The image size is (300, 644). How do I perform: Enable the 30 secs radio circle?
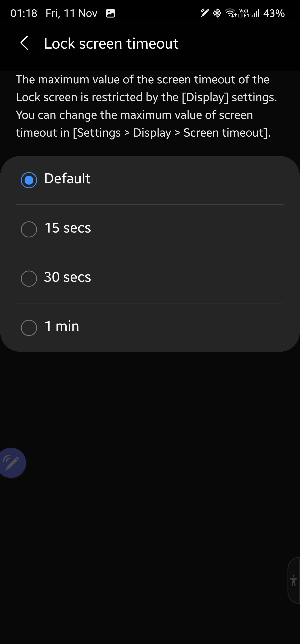point(29,278)
